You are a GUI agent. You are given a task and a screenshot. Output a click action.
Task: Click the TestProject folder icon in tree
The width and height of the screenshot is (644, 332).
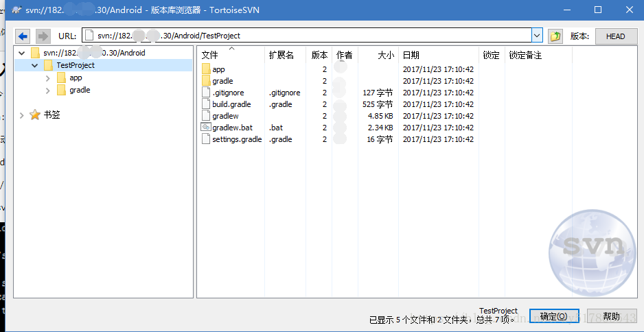(x=48, y=65)
